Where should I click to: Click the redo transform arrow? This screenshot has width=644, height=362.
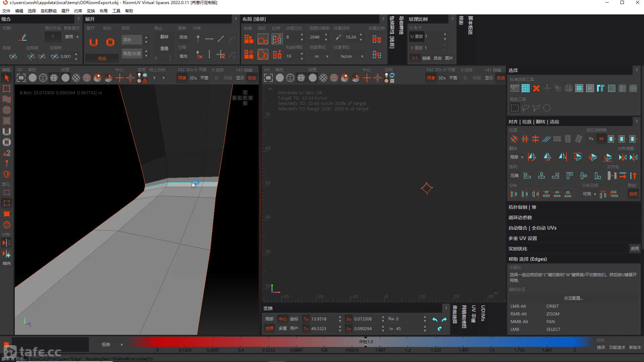444,319
